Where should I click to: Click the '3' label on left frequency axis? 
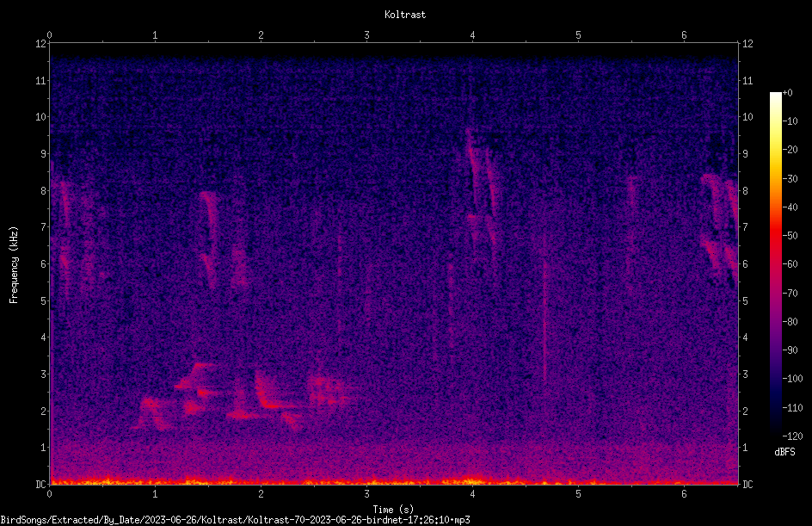click(x=44, y=374)
